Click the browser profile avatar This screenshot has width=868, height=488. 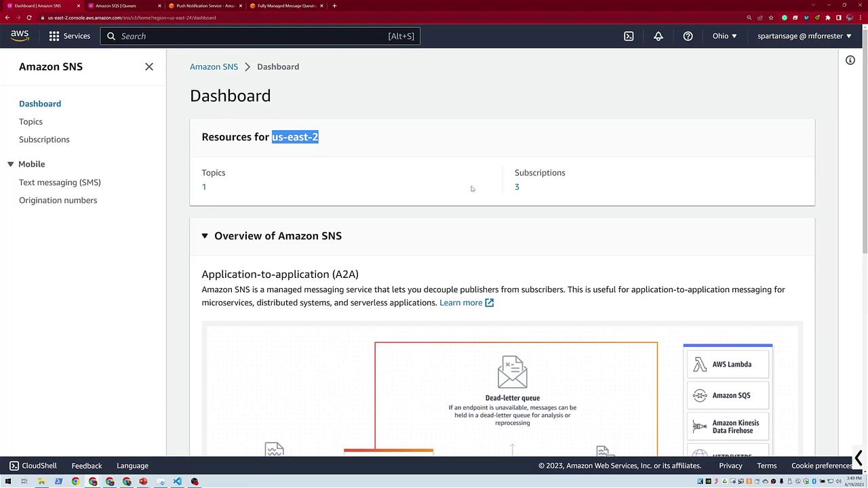coord(850,18)
